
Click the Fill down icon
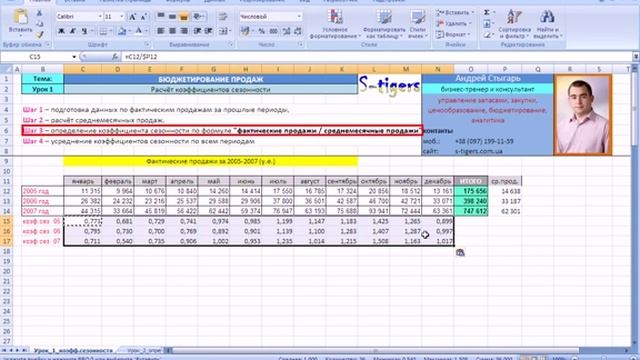point(487,24)
